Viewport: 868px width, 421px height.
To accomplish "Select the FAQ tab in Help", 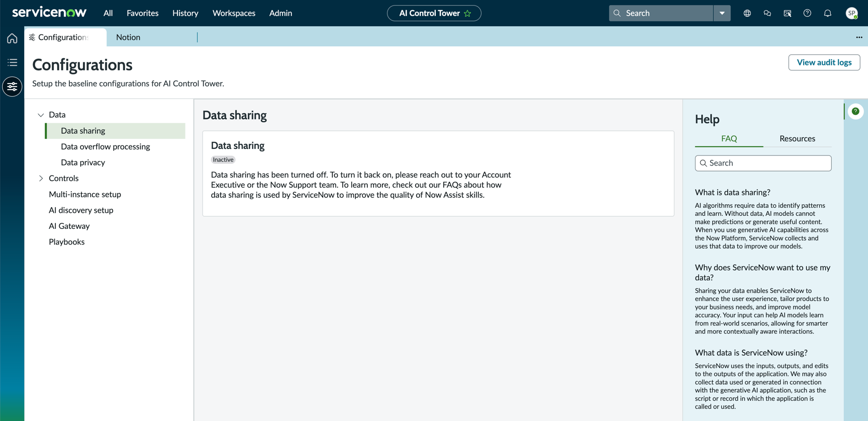I will point(729,138).
